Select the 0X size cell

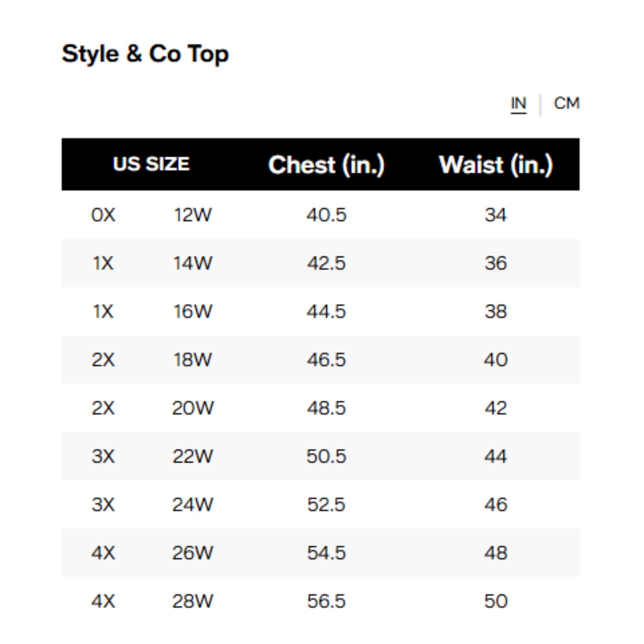(x=103, y=215)
